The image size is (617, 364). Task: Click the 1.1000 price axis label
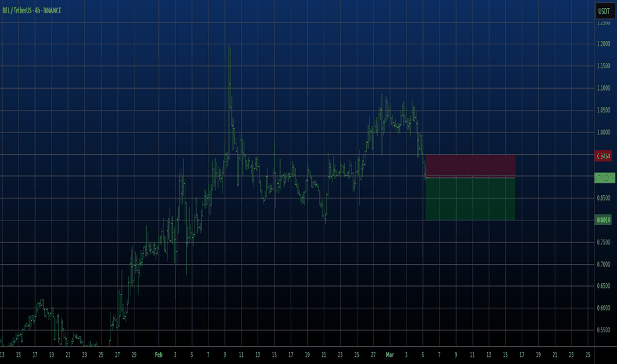[x=603, y=88]
